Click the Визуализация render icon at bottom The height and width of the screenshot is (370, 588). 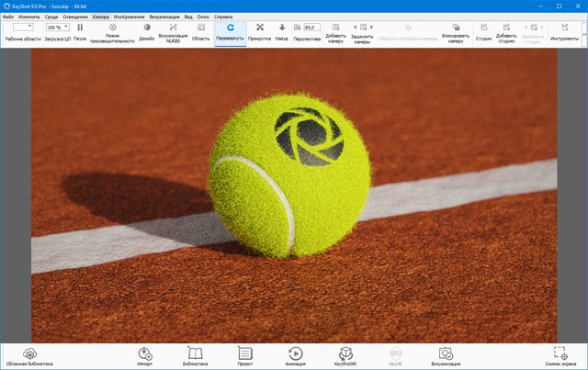(x=446, y=356)
